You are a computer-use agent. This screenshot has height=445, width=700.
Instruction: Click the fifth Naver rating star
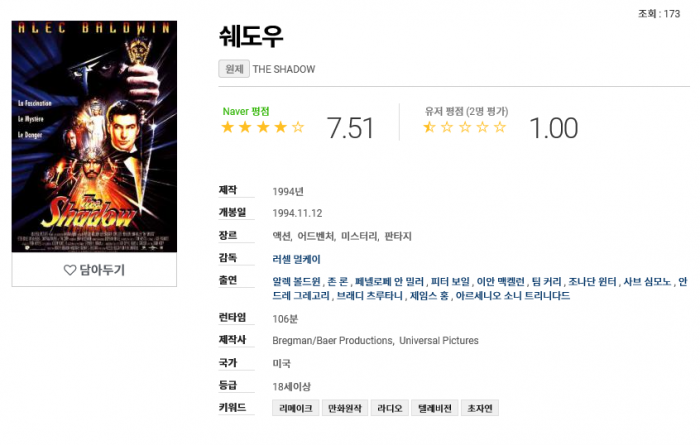coord(297,127)
